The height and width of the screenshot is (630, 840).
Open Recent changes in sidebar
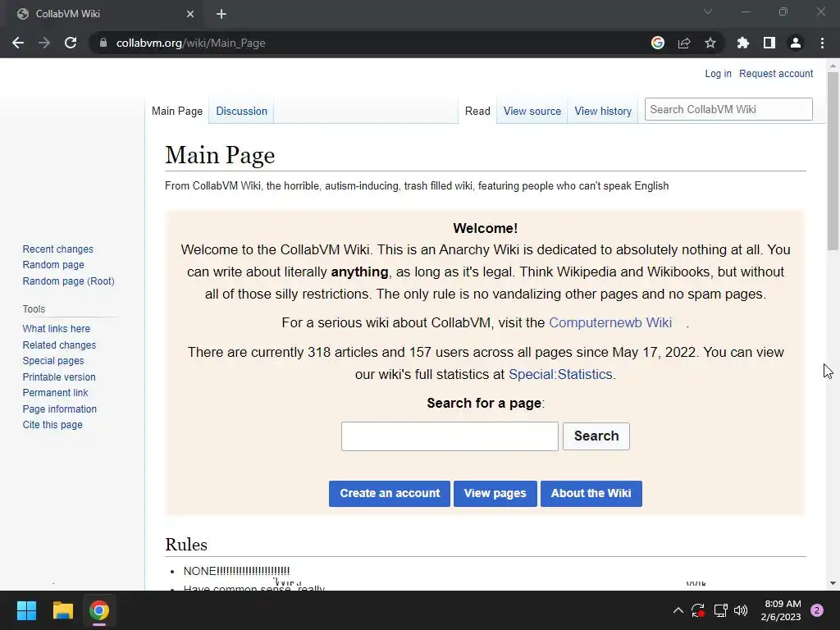click(58, 249)
